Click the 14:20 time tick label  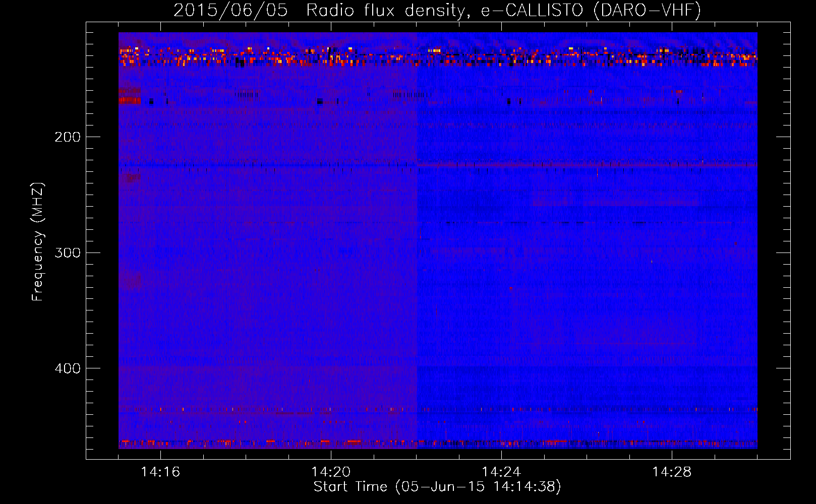[x=331, y=472]
